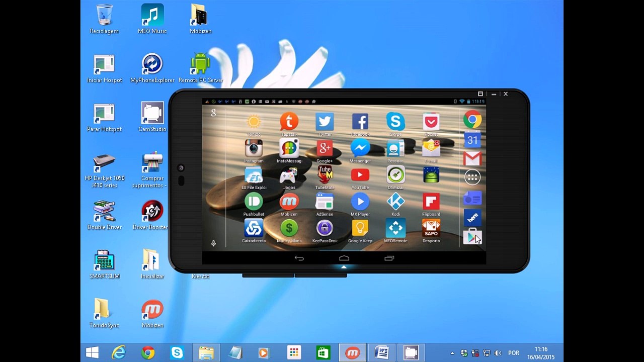Screen dimensions: 644x362
Task: Tap the Otimizar app icon
Action: (x=395, y=175)
